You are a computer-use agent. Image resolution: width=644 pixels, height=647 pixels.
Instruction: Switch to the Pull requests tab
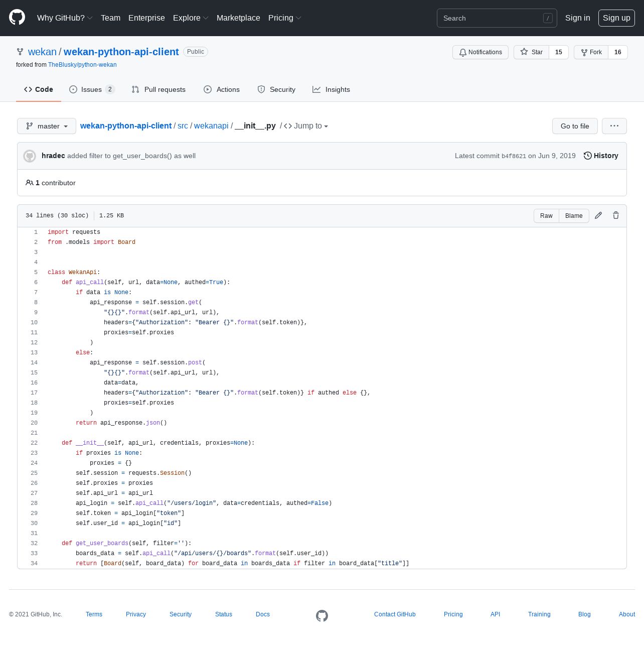click(x=158, y=89)
